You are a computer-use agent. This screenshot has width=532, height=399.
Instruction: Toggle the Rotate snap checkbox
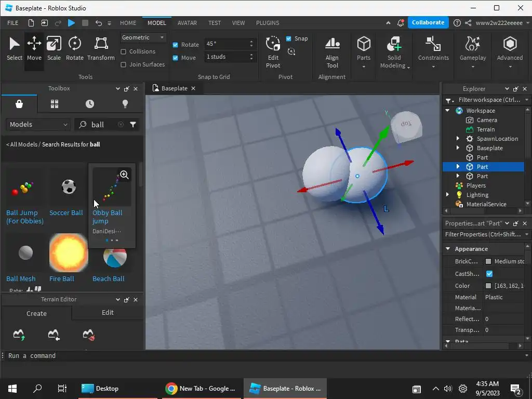(176, 45)
